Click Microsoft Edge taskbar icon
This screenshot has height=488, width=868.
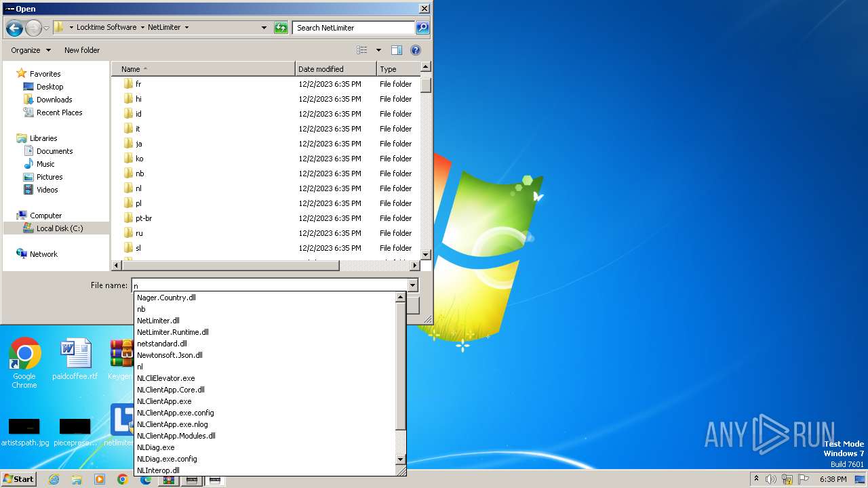click(x=146, y=479)
